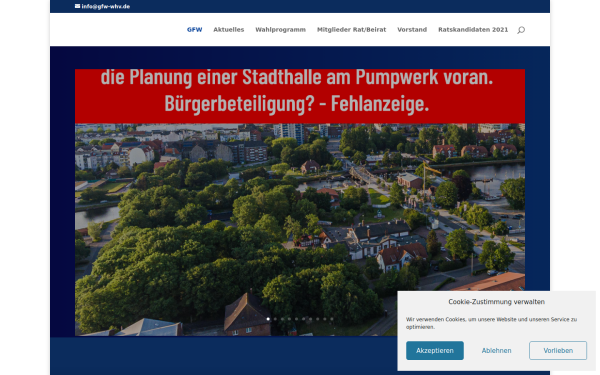Jump to the last slide pagination dot
This screenshot has height=375, width=600.
[x=332, y=319]
